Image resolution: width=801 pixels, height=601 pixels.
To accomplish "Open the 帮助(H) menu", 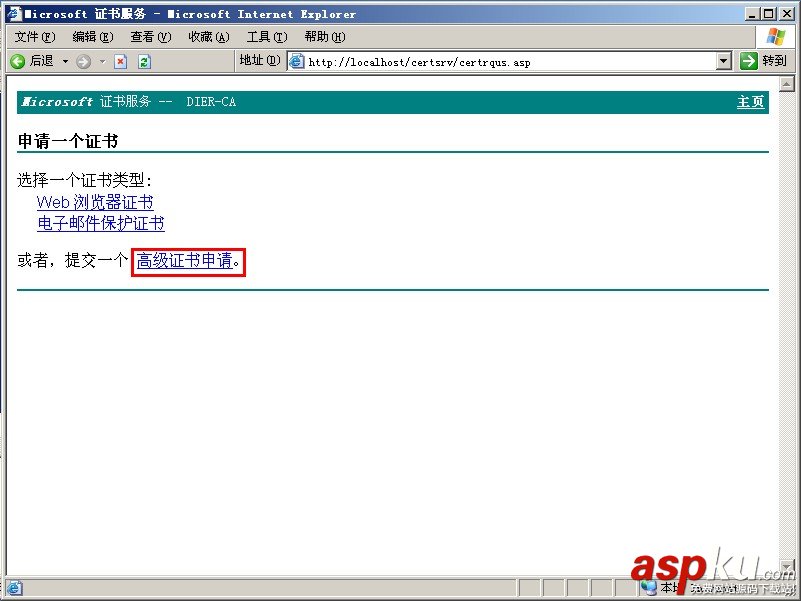I will [x=325, y=37].
